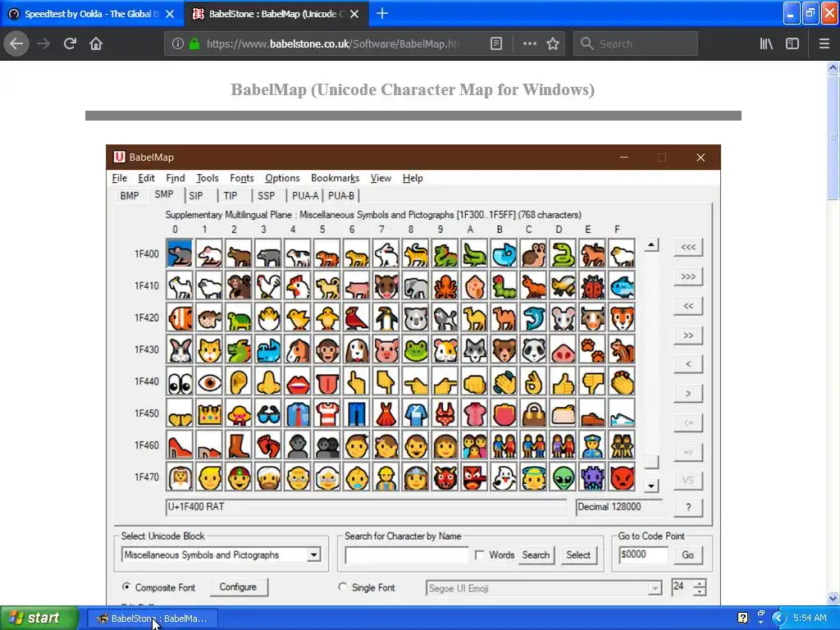Open the Windows start button
840x630 pixels.
[x=39, y=618]
